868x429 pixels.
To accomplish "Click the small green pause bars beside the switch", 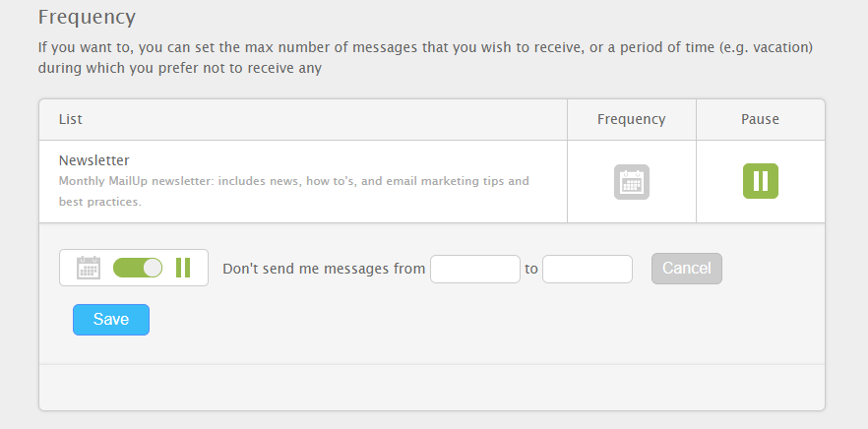I will [183, 268].
